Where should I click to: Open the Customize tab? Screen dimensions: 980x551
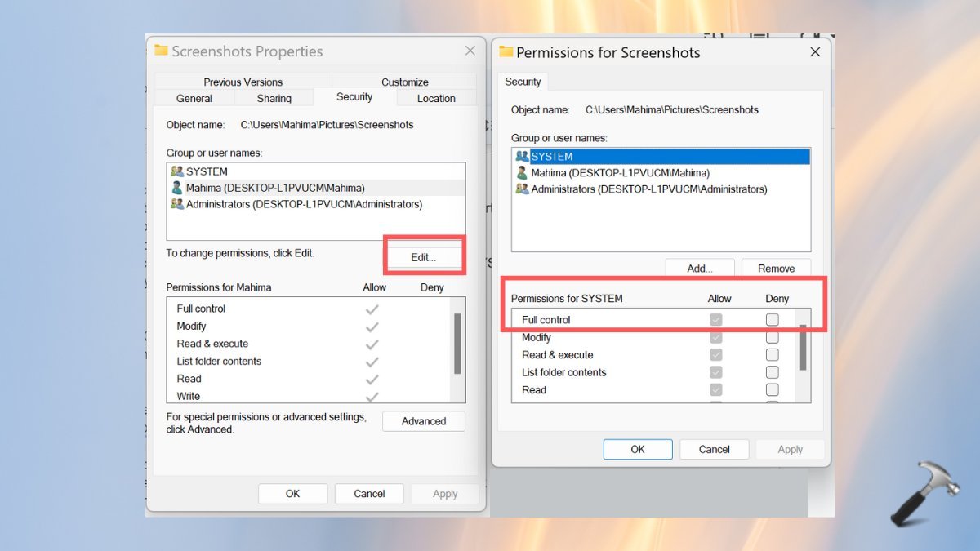pyautogui.click(x=404, y=82)
